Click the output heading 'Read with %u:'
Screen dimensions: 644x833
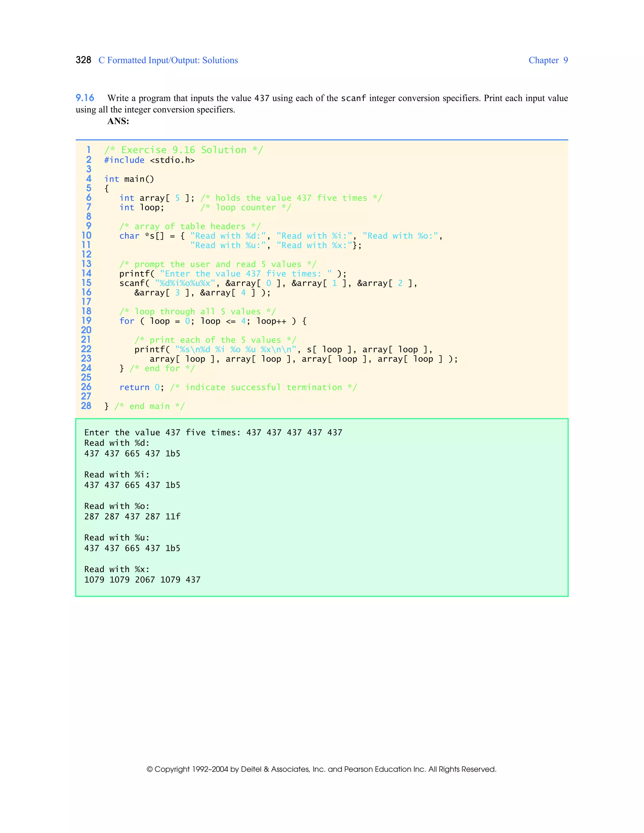117,538
